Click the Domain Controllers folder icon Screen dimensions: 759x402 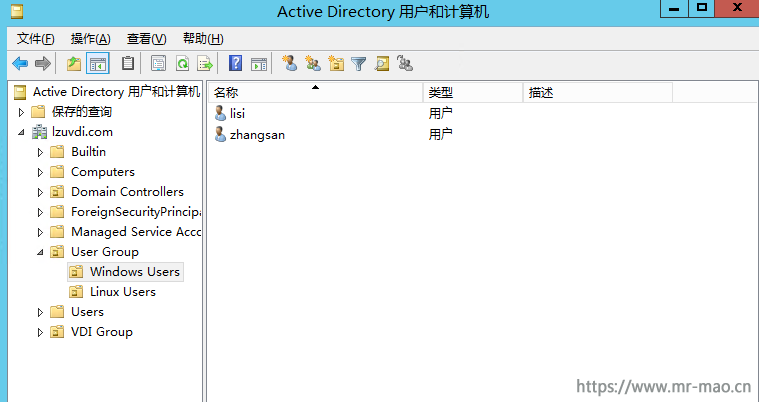(57, 192)
